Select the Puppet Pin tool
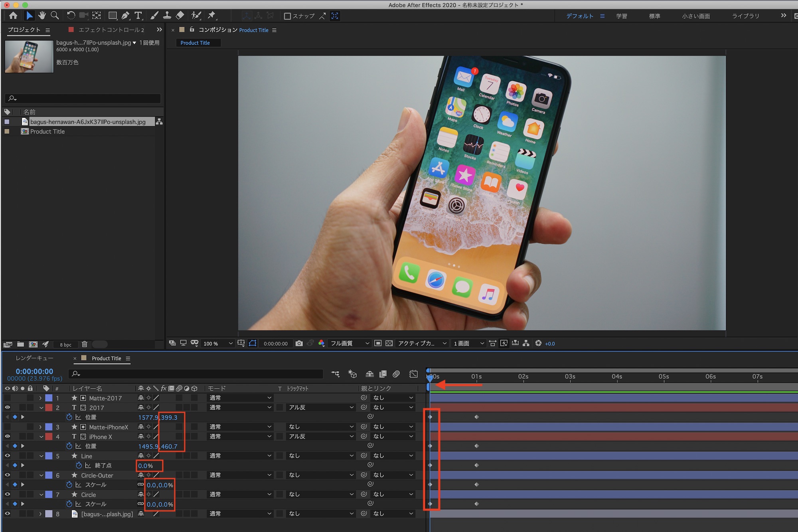 pyautogui.click(x=211, y=16)
